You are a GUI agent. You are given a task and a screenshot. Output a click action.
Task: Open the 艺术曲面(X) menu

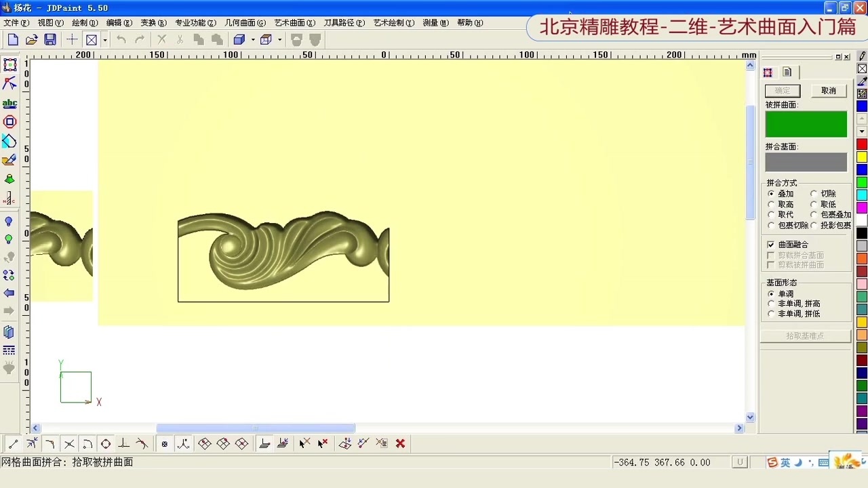pos(295,22)
